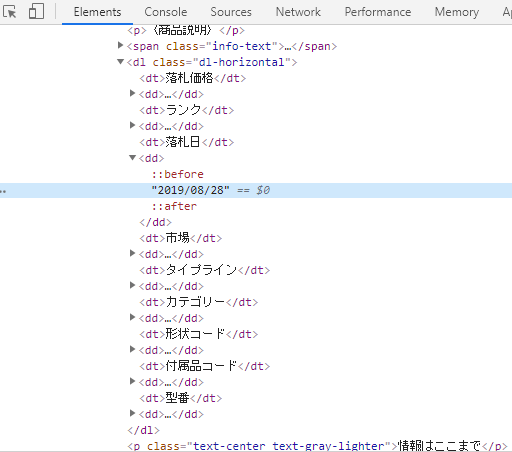Collapse the open dd under 落札日
512x452 pixels.
coord(132,157)
